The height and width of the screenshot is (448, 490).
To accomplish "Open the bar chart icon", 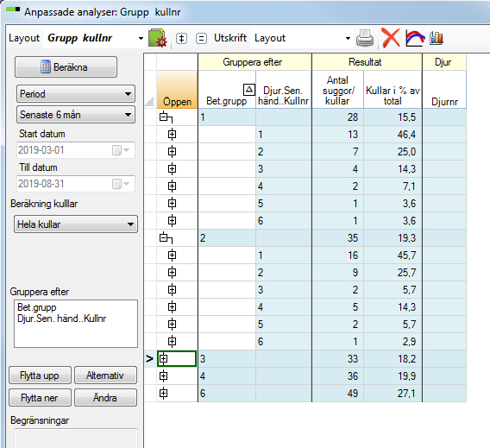I will 437,38.
